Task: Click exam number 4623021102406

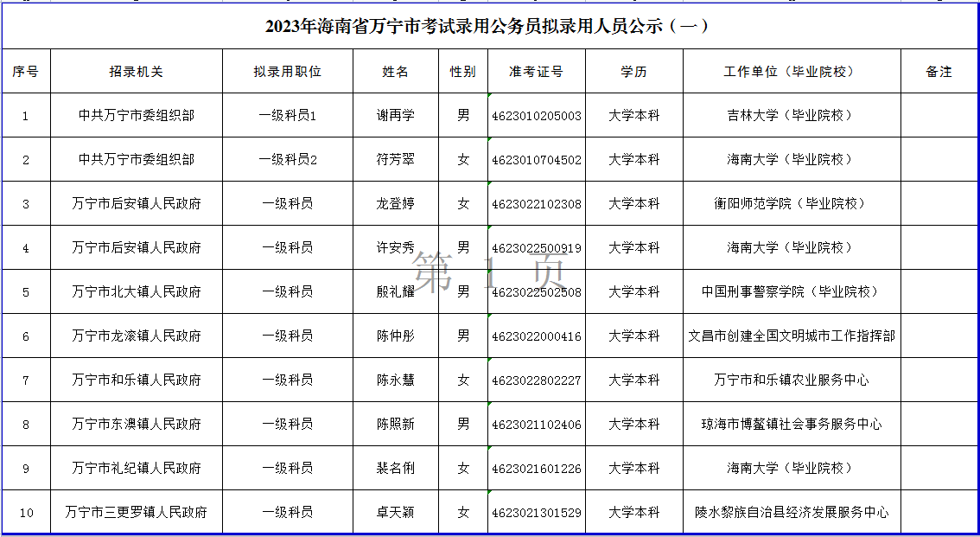Action: coord(537,425)
